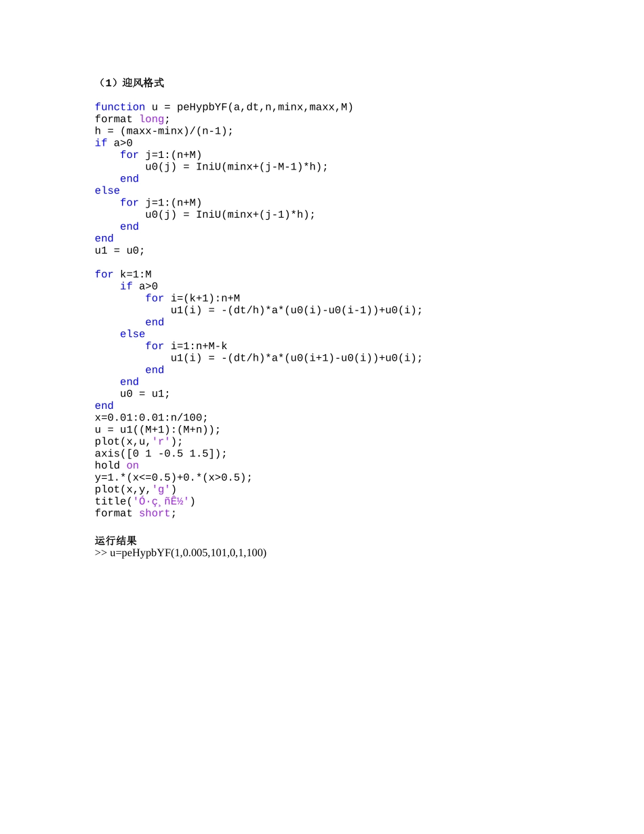
Task: Click the line 'u1(i) = -(dt/h)*a*(u0(i)-u0(i-1))+u0(i);'
Action: pos(297,310)
